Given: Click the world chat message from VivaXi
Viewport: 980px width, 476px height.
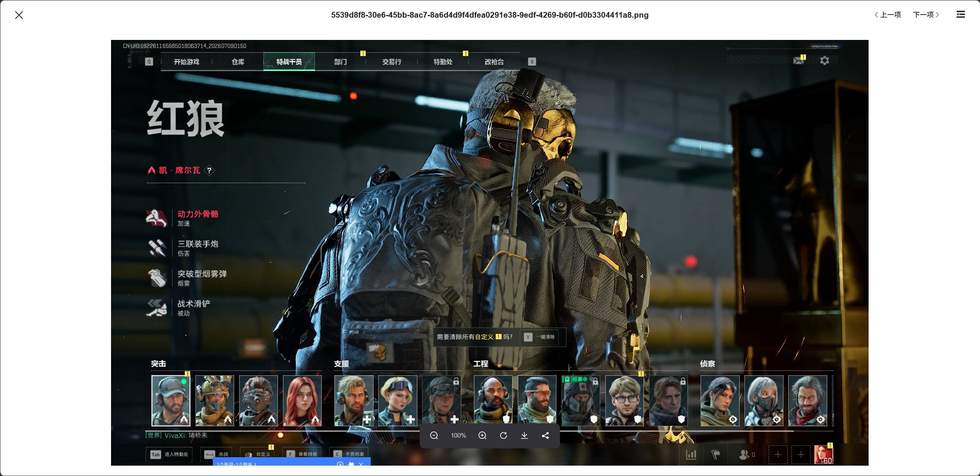Looking at the screenshot, I should point(176,435).
